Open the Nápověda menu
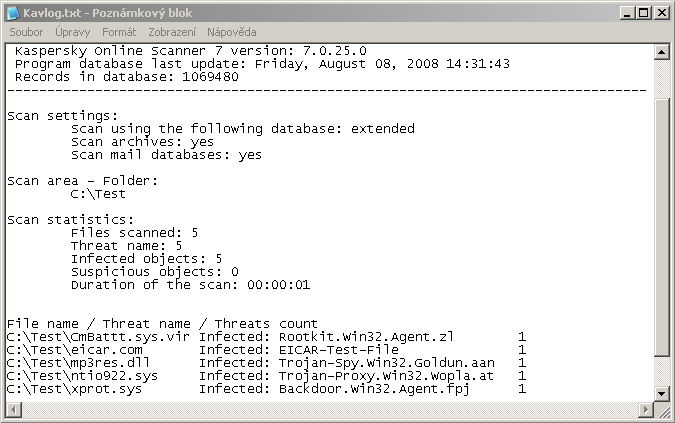 pos(232,32)
